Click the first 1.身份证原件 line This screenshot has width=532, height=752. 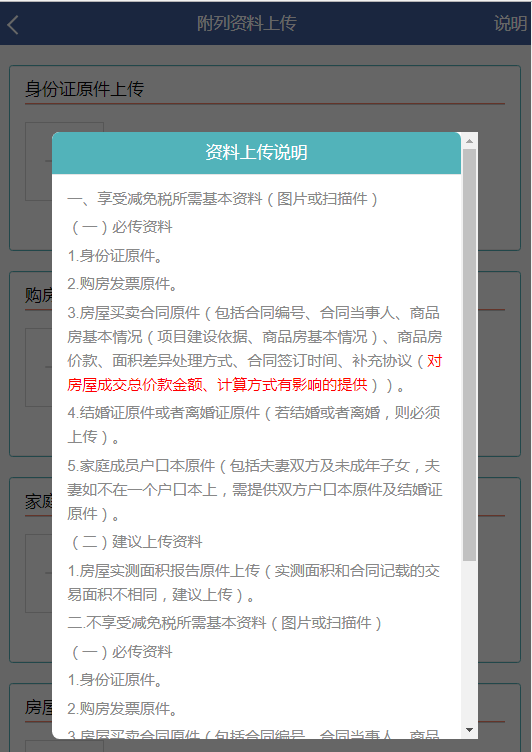[x=115, y=256]
